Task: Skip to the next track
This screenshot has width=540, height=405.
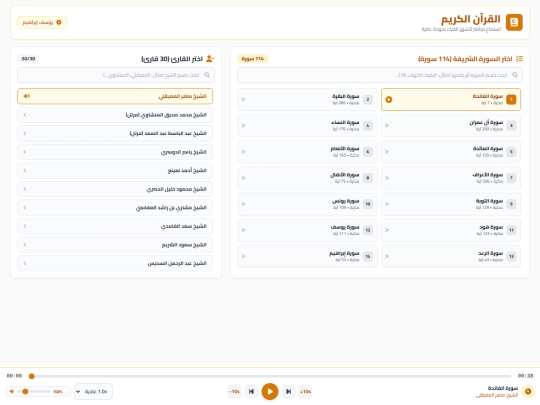Action: point(289,392)
